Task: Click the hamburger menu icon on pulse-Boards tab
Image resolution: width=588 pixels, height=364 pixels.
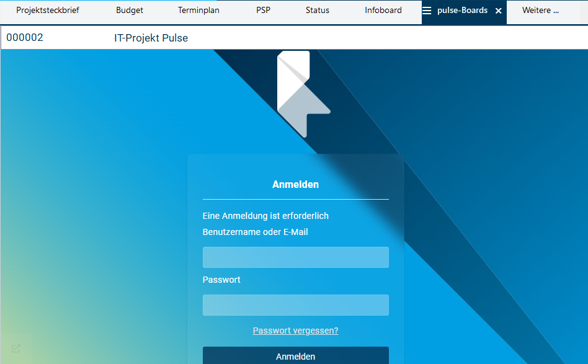Action: coord(427,11)
